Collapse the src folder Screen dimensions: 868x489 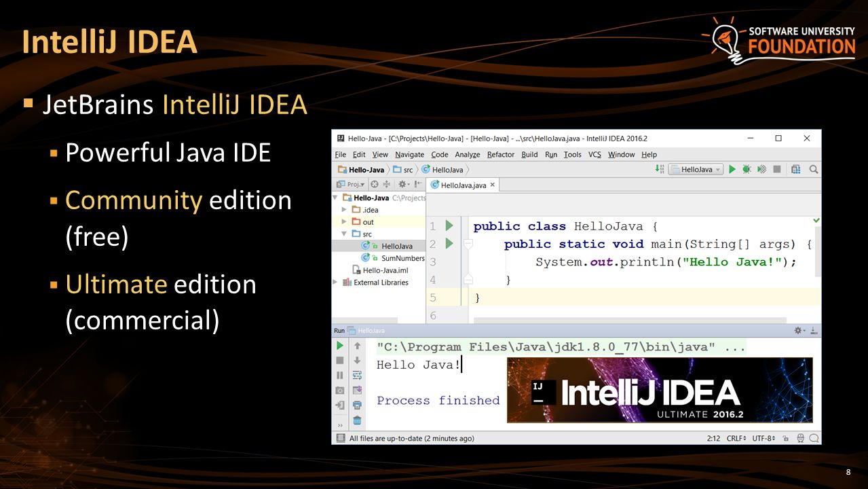344,234
